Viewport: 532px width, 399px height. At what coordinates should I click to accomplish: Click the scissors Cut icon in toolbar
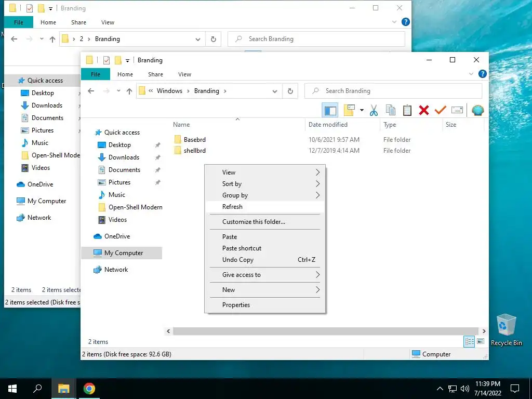click(x=374, y=110)
